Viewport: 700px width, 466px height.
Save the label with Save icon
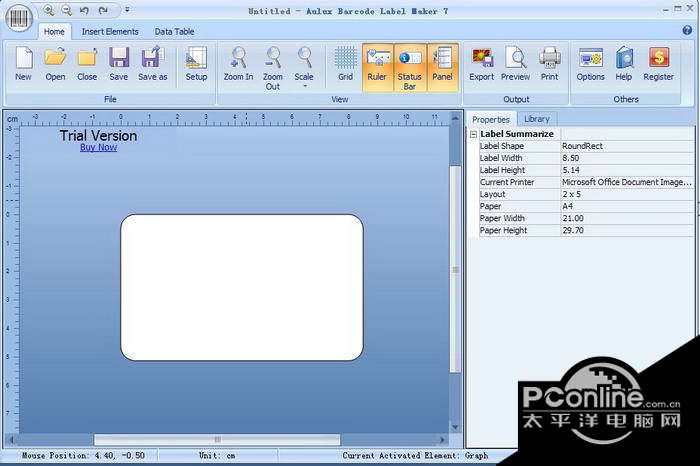point(119,65)
